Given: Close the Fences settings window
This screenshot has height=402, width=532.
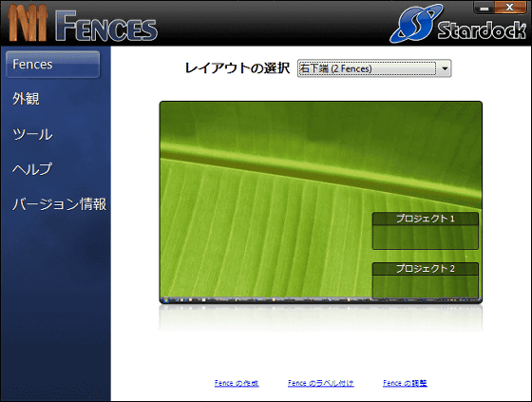Looking at the screenshot, I should click(509, 8).
